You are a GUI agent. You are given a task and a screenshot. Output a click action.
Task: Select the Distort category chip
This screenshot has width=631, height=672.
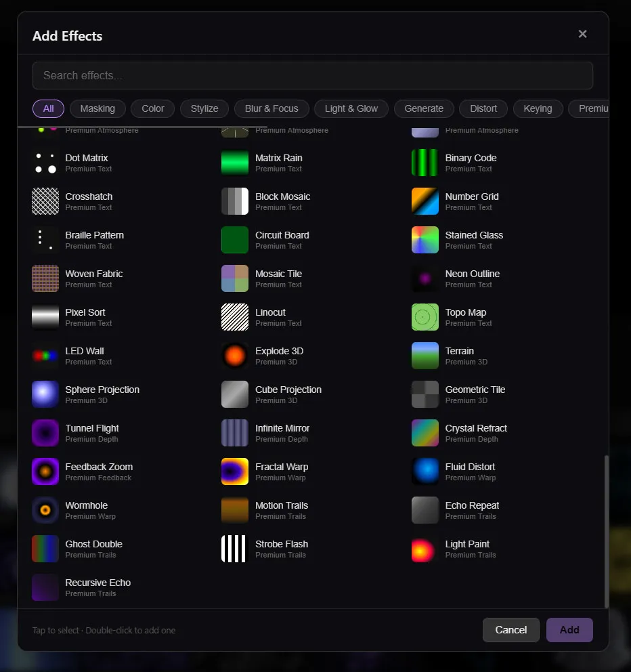(483, 108)
